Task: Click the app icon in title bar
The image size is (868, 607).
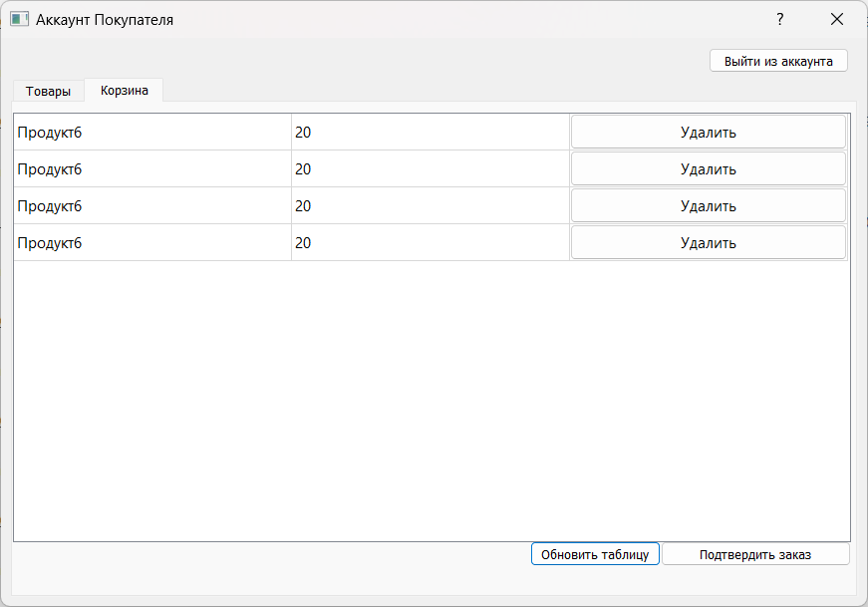Action: 19,19
